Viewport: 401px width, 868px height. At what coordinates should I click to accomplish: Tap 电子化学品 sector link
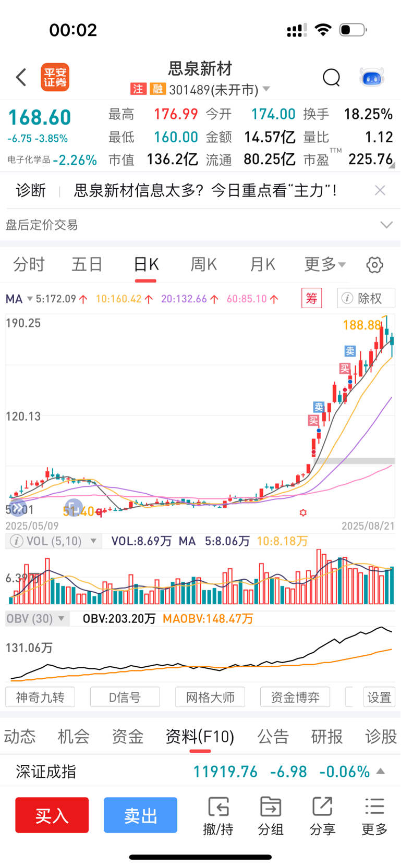29,160
